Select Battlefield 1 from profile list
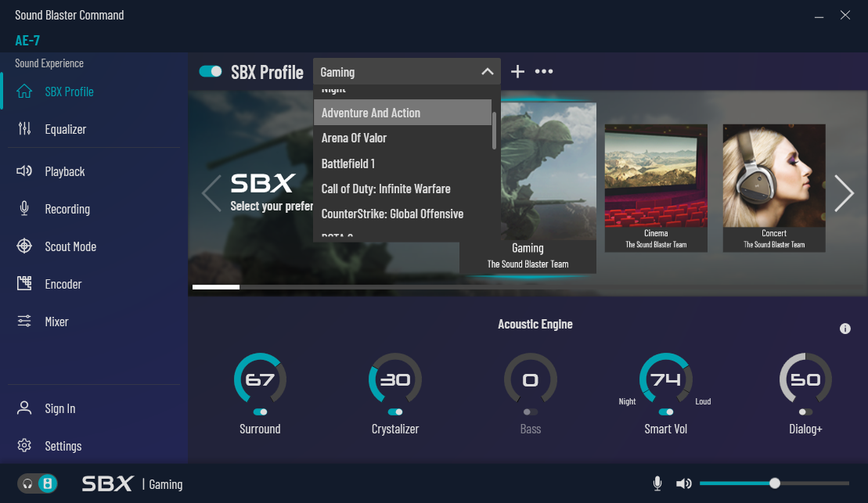 [x=348, y=163]
